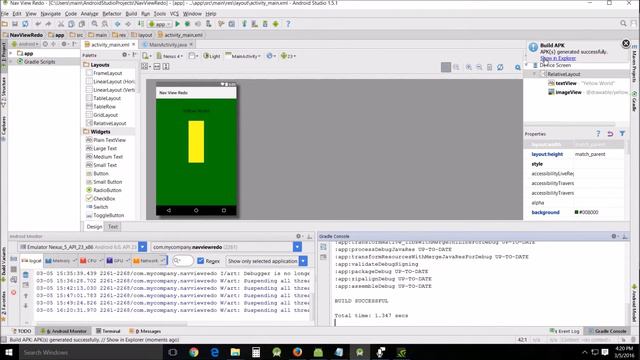Click the properties restore default arrow
The width and height of the screenshot is (640, 360).
pos(610,133)
